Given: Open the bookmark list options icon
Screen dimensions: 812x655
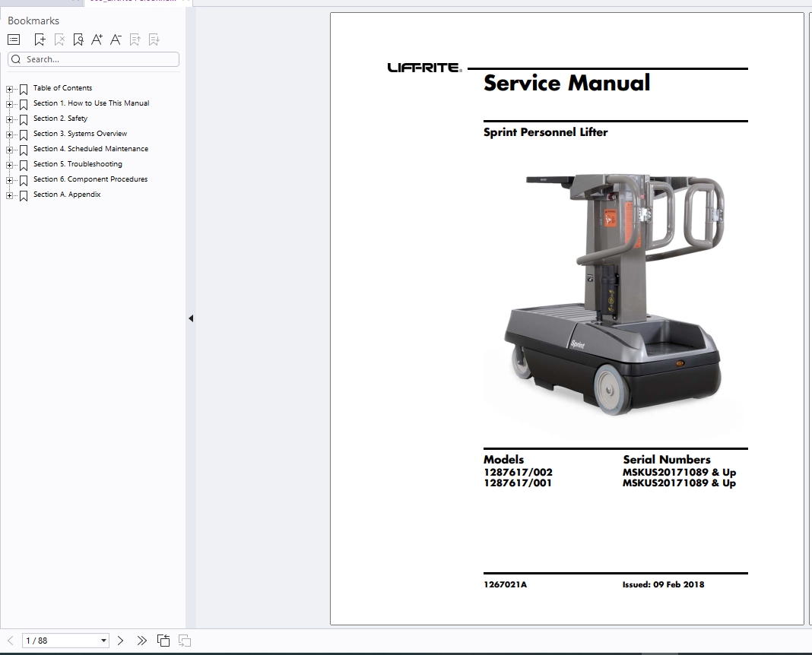Looking at the screenshot, I should tap(13, 39).
